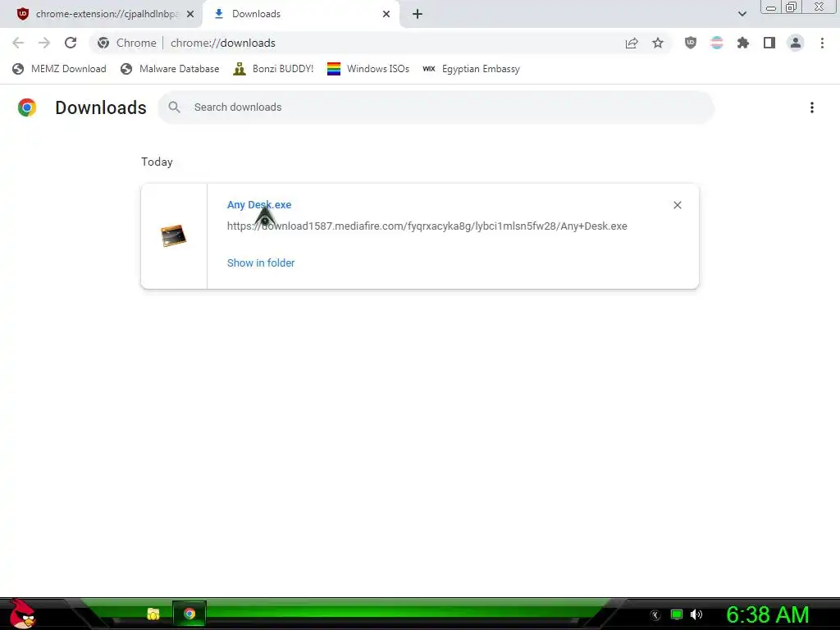The image size is (840, 630).
Task: Bookmark this page with the star icon
Action: (658, 43)
